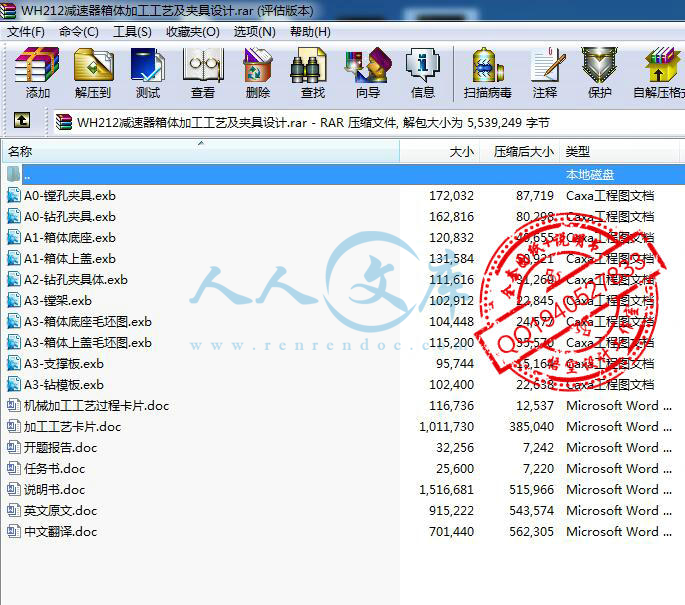
Task: Go up one level with arrow button
Action: pyautogui.click(x=22, y=120)
